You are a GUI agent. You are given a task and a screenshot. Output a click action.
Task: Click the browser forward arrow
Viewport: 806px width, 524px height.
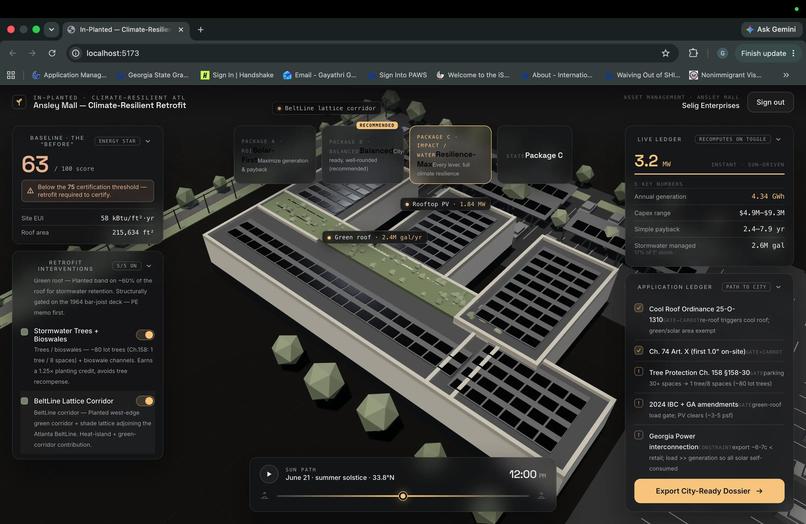(x=32, y=53)
